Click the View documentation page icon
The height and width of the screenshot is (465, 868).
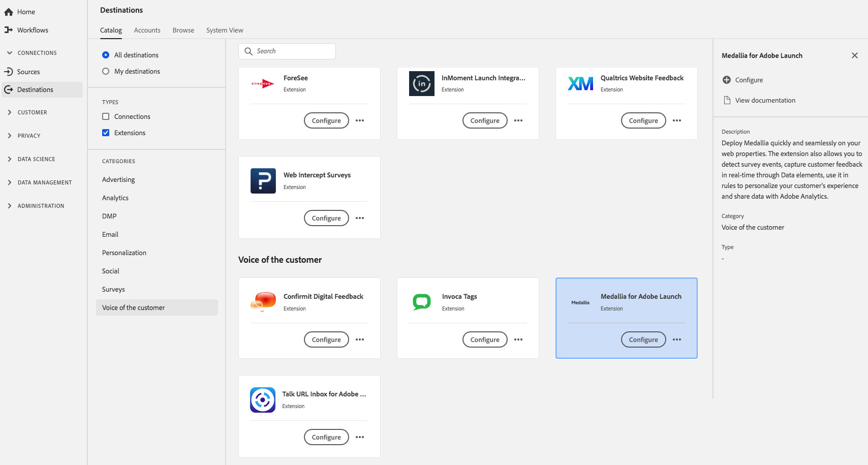pyautogui.click(x=727, y=100)
